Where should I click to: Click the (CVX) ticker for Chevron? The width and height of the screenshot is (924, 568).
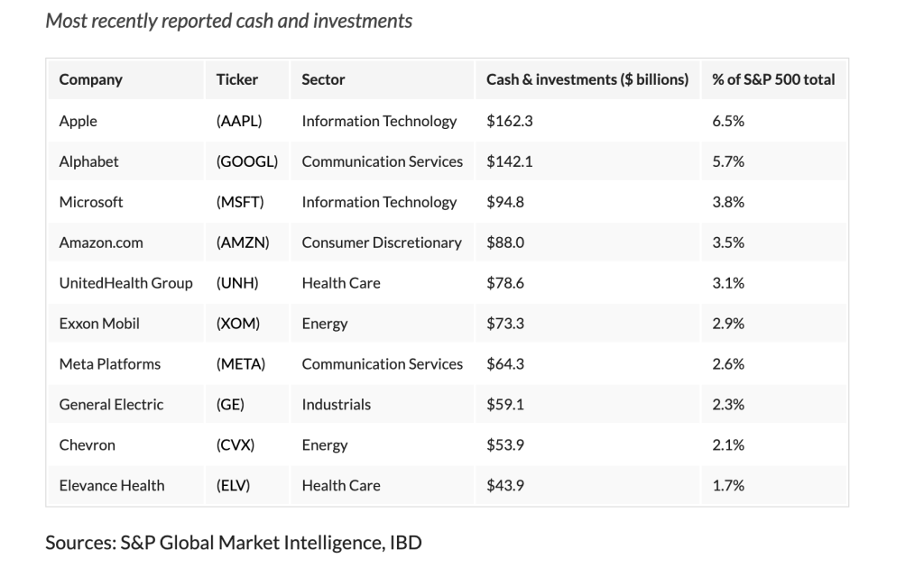coord(236,445)
